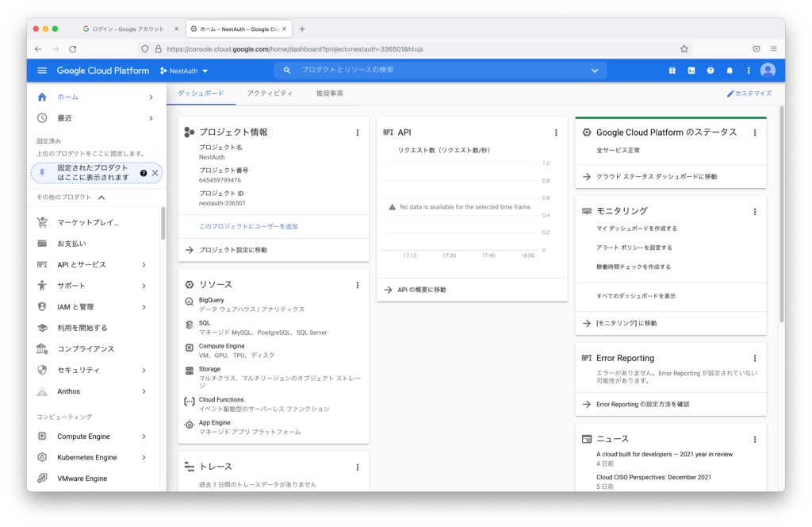This screenshot has height=527, width=812.
Task: Open the notifications bell
Action: click(x=730, y=70)
